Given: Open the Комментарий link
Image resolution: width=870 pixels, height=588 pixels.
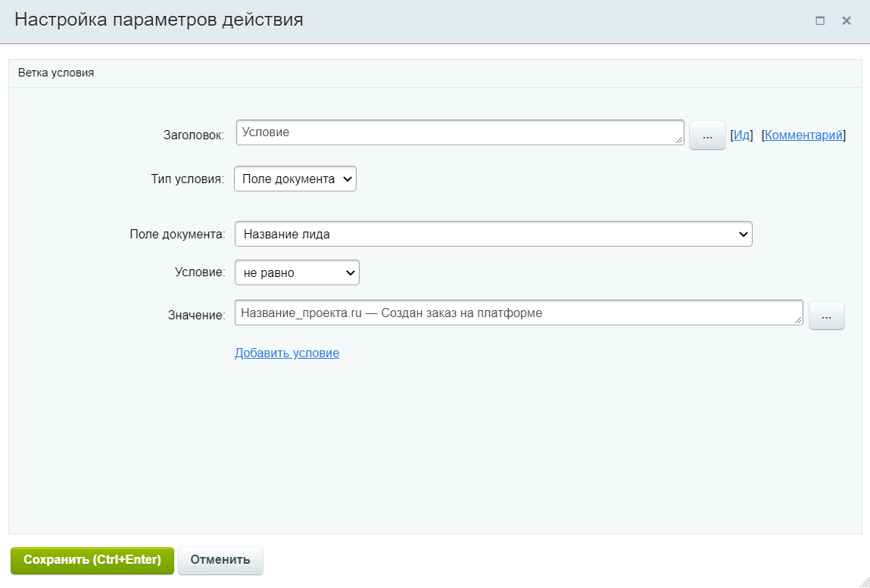Looking at the screenshot, I should pyautogui.click(x=803, y=135).
